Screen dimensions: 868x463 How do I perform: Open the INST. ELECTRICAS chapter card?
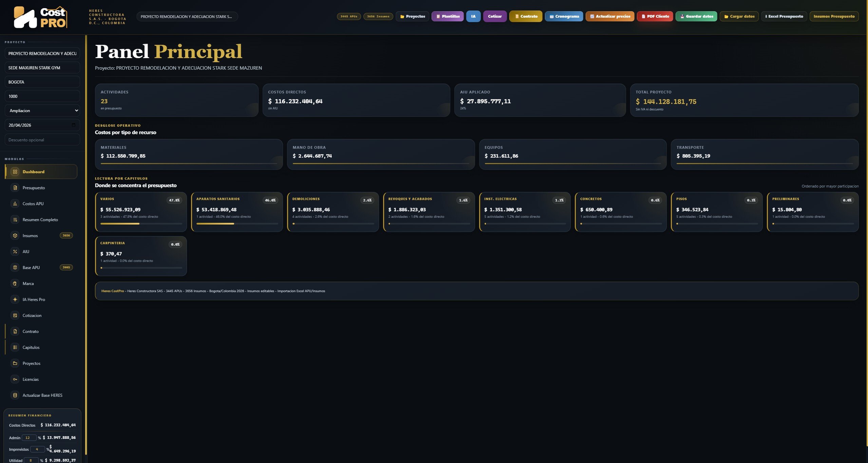point(525,212)
